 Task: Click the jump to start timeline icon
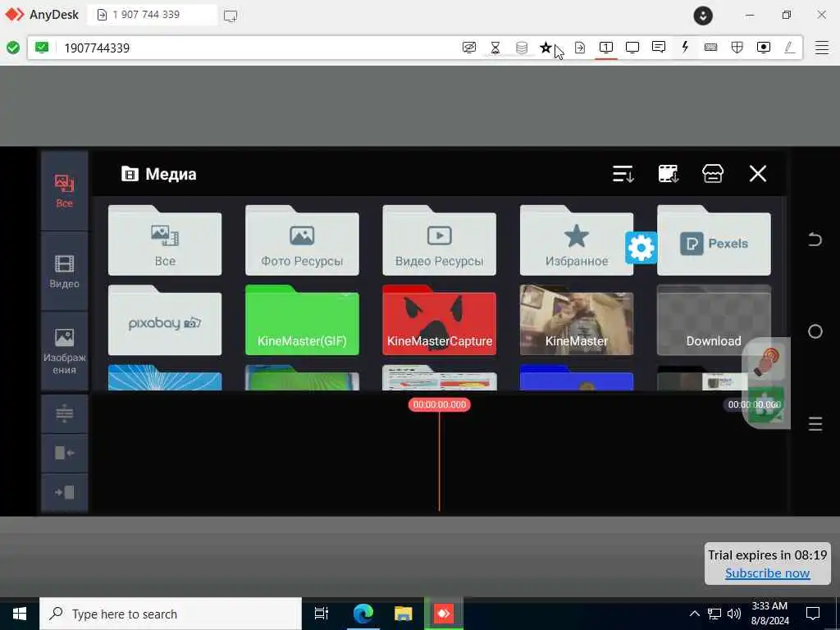click(x=64, y=453)
